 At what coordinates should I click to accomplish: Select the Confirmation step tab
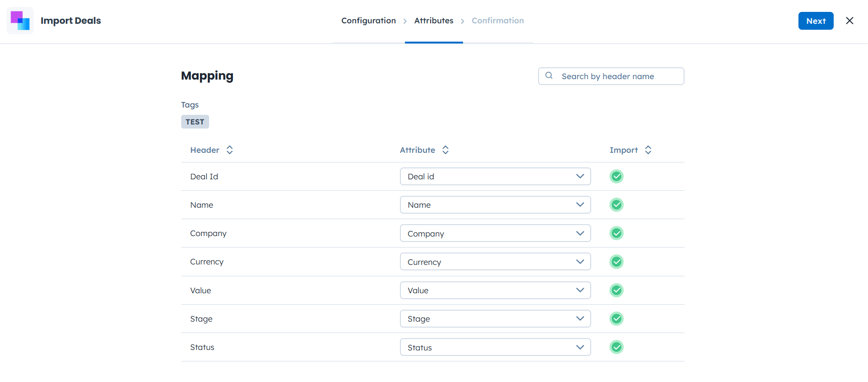[497, 21]
